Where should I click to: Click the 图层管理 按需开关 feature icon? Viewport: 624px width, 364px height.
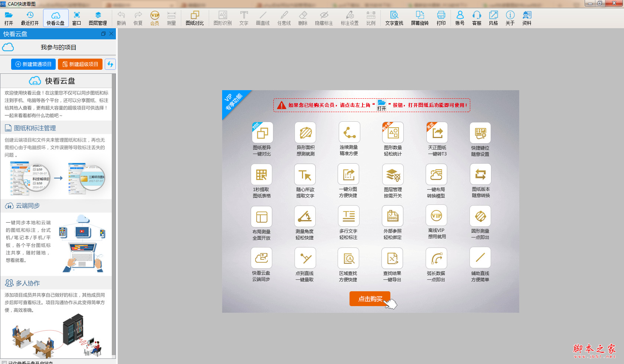tap(393, 174)
